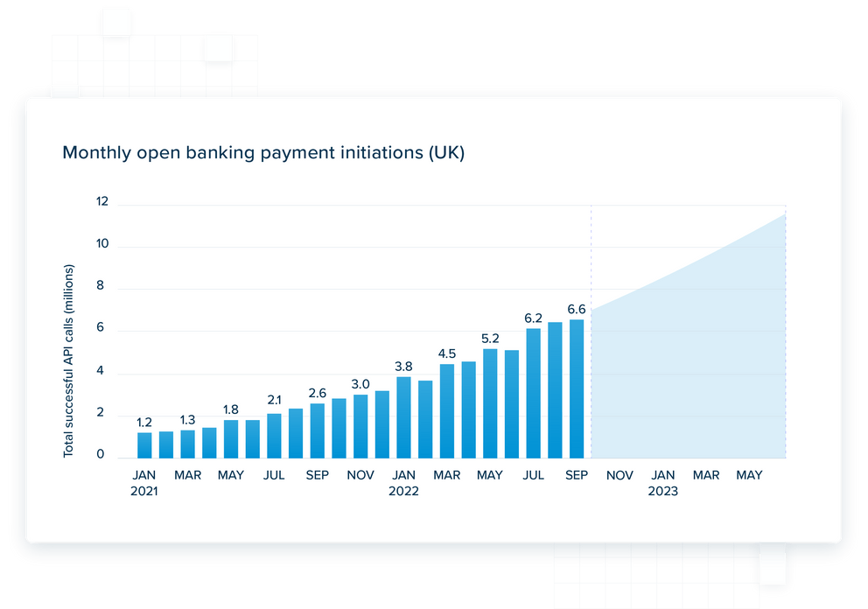
Task: Click the March 2021 bar labeled 1.3
Action: pos(188,444)
